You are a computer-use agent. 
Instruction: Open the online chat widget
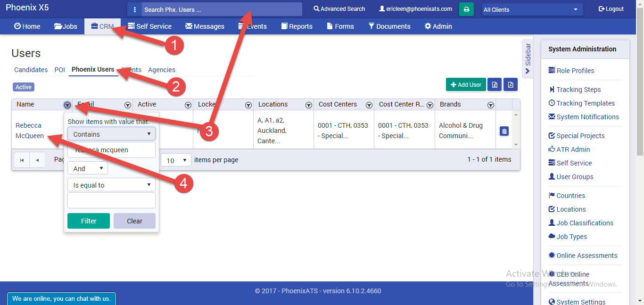click(61, 299)
